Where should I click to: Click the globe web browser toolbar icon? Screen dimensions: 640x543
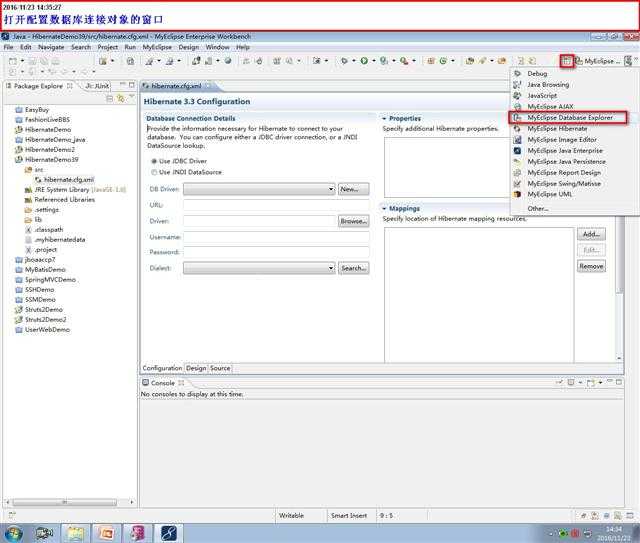228,61
